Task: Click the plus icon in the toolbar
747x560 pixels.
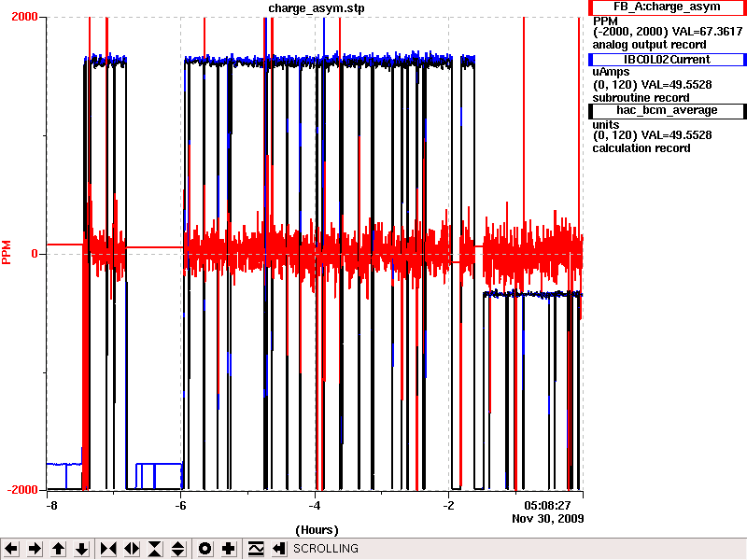Action: point(228,549)
